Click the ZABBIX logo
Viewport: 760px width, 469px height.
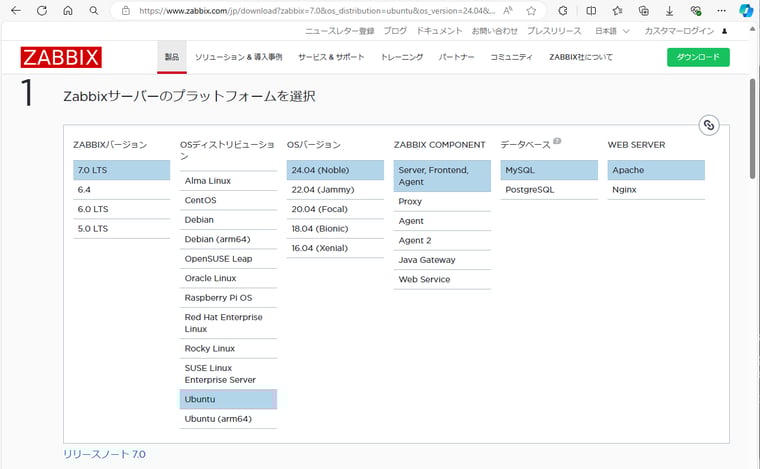tap(61, 57)
